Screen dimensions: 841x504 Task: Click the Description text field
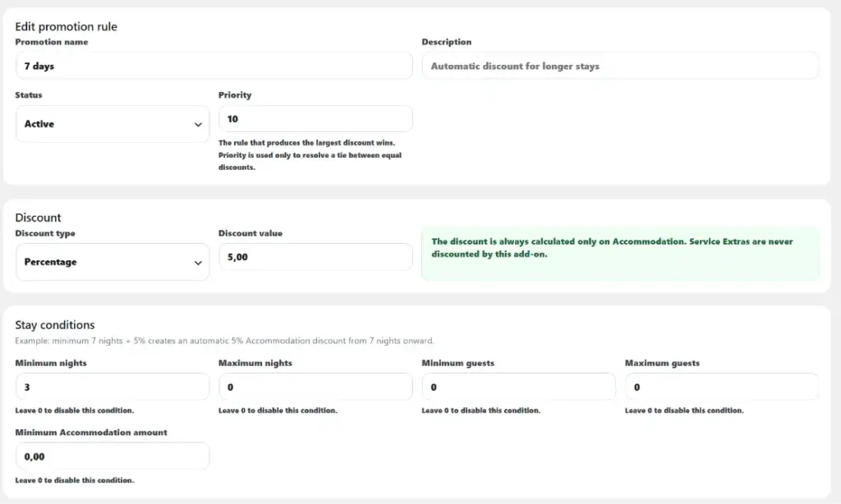[620, 66]
